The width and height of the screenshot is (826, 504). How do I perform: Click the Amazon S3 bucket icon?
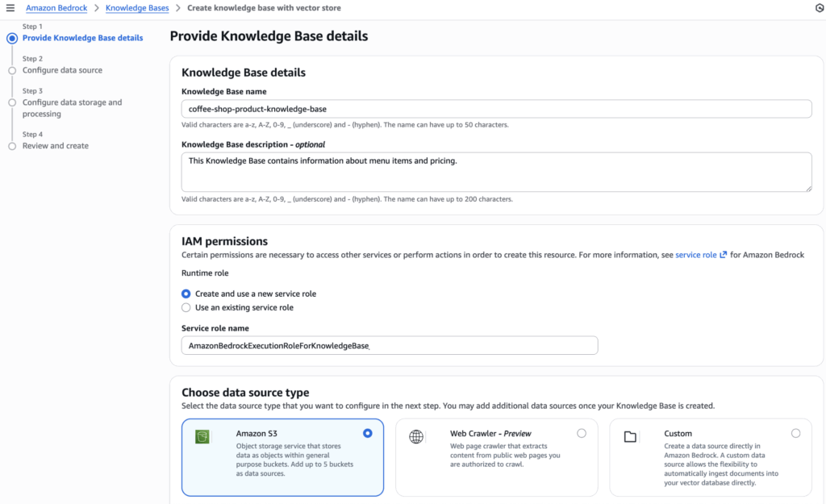tap(203, 436)
